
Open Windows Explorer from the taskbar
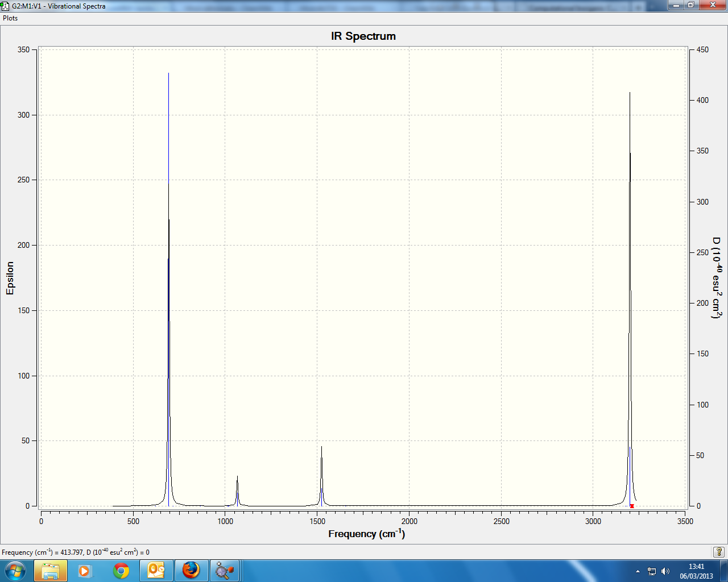[x=51, y=571]
